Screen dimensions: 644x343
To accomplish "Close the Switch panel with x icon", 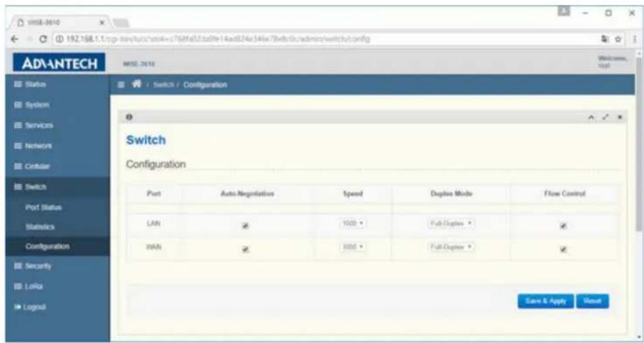I will click(619, 117).
